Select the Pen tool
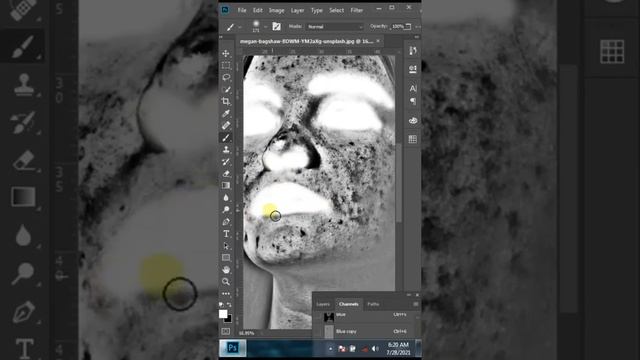This screenshot has height=360, width=640. pos(226,222)
